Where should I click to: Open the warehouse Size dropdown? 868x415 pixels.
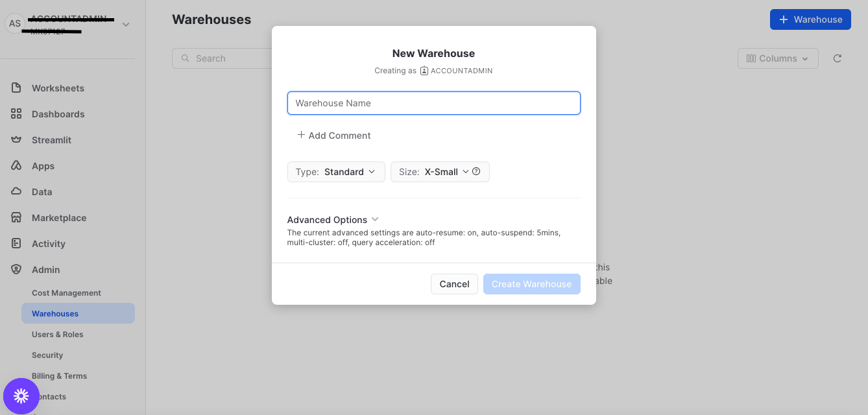coord(433,172)
